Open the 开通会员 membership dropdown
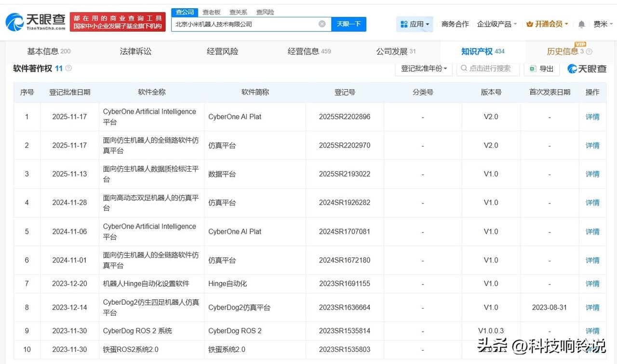 547,24
